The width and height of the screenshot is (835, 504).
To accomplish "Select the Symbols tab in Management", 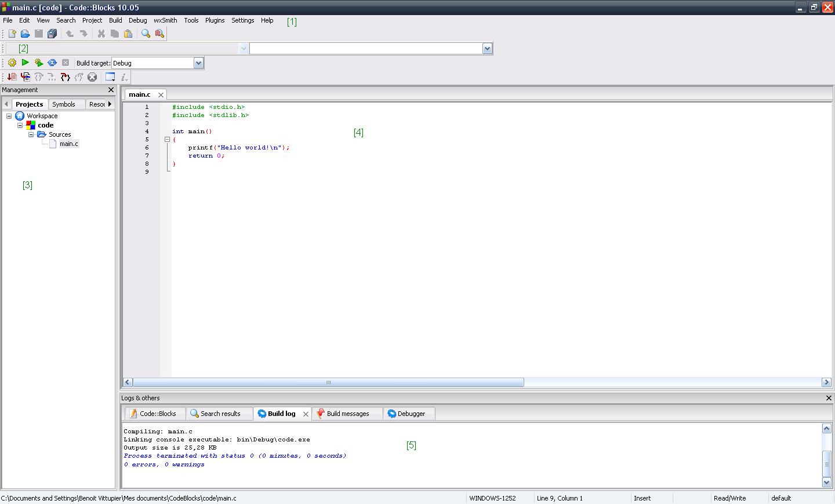I will [x=63, y=104].
